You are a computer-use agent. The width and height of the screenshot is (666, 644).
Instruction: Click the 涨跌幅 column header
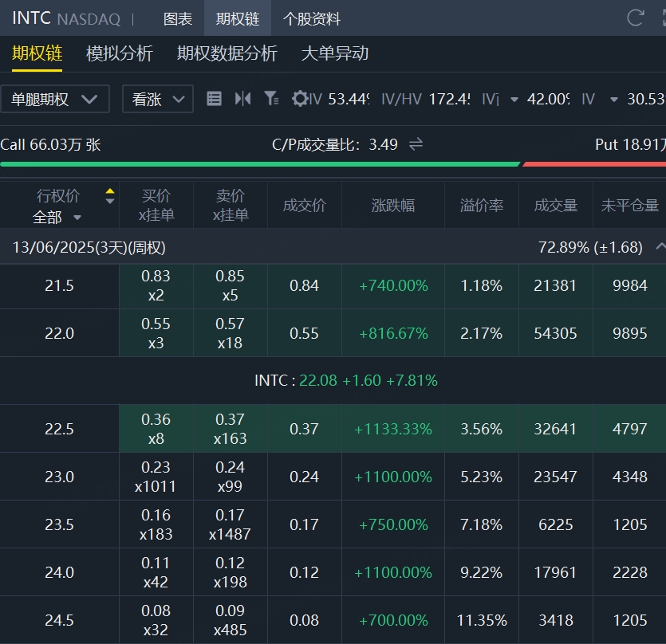pos(393,206)
